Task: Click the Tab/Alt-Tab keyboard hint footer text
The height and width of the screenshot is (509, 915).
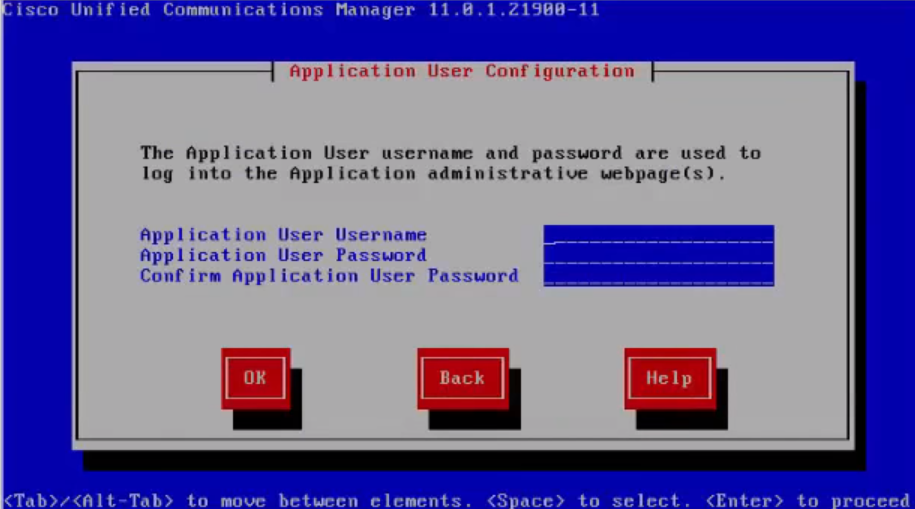Action: (457, 500)
